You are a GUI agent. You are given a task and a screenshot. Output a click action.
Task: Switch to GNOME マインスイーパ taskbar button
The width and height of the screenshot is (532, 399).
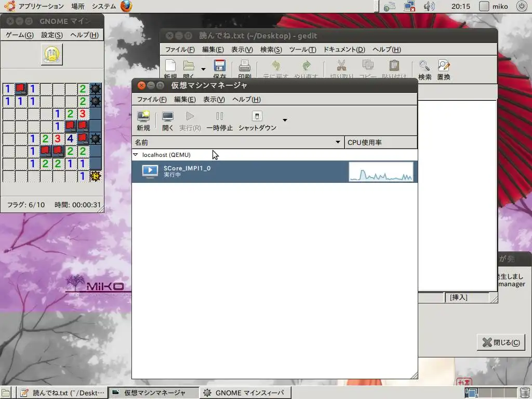click(x=245, y=393)
